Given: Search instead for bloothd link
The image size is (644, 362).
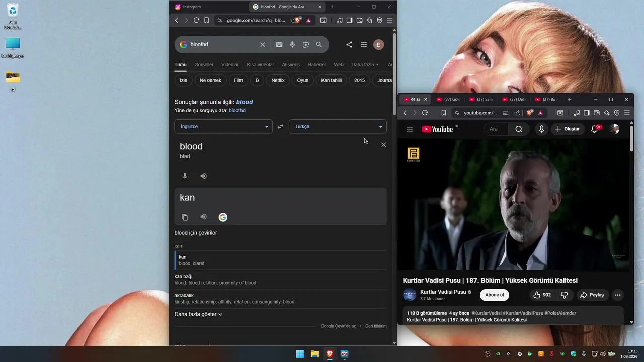Looking at the screenshot, I should point(237,110).
